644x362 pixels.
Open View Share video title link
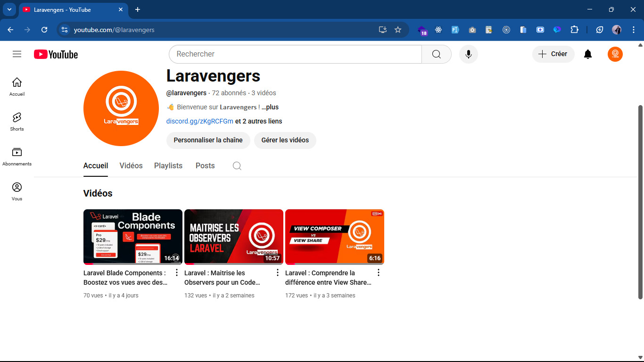[328, 278]
